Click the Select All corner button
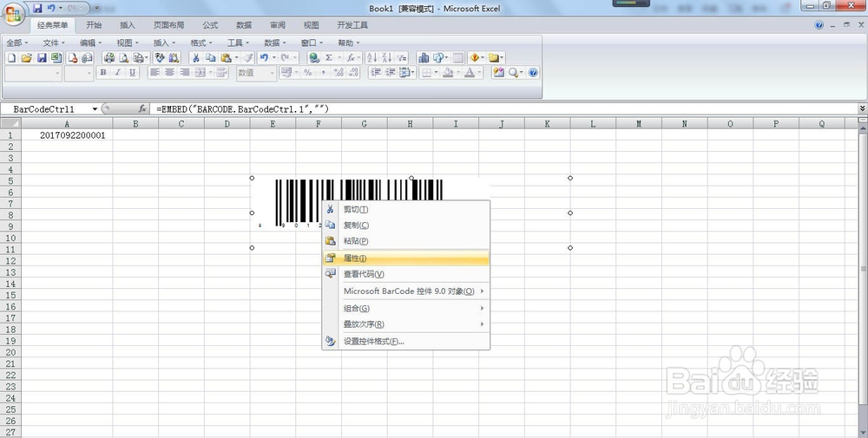868x438 pixels. (x=10, y=124)
